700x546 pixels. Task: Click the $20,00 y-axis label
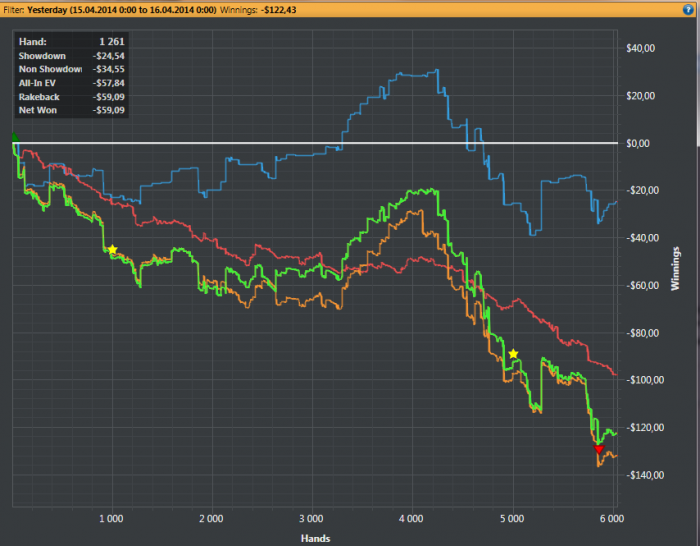(x=641, y=96)
